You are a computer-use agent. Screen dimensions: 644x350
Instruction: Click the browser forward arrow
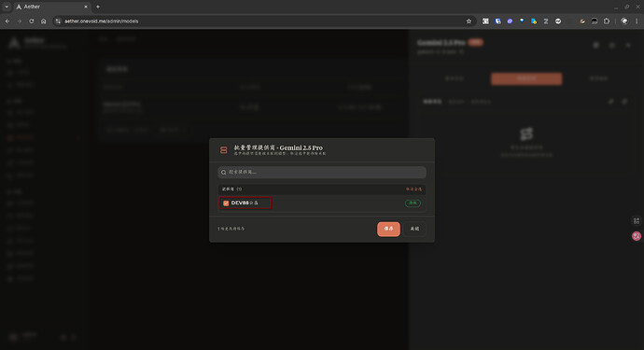point(20,21)
